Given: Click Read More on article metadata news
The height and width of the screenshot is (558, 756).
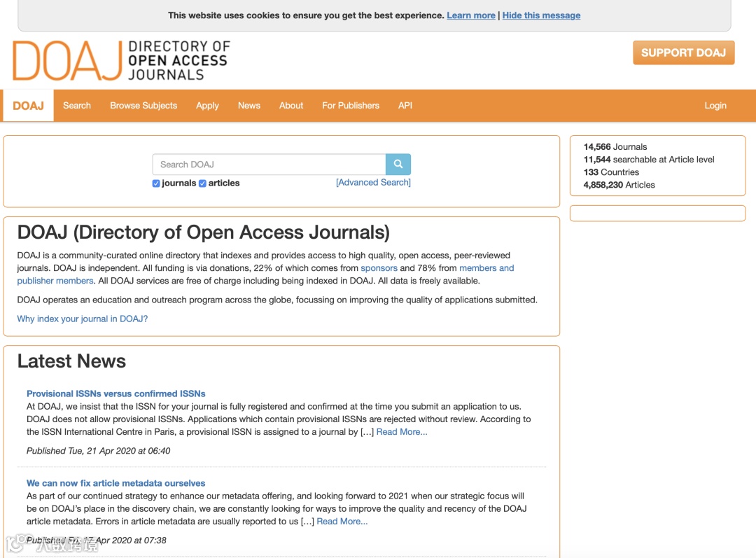Looking at the screenshot, I should (x=342, y=522).
